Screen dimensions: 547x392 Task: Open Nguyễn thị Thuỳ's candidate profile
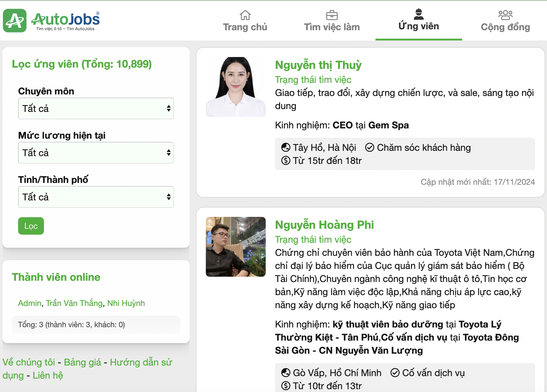click(x=318, y=65)
